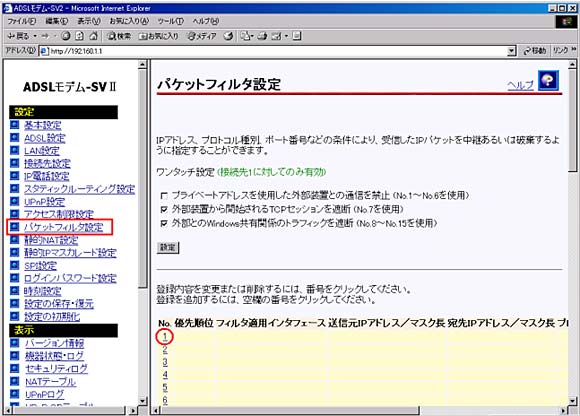580x416 pixels.
Task: Click the main frame's vertical scroll-up arrow
Action: (x=572, y=65)
